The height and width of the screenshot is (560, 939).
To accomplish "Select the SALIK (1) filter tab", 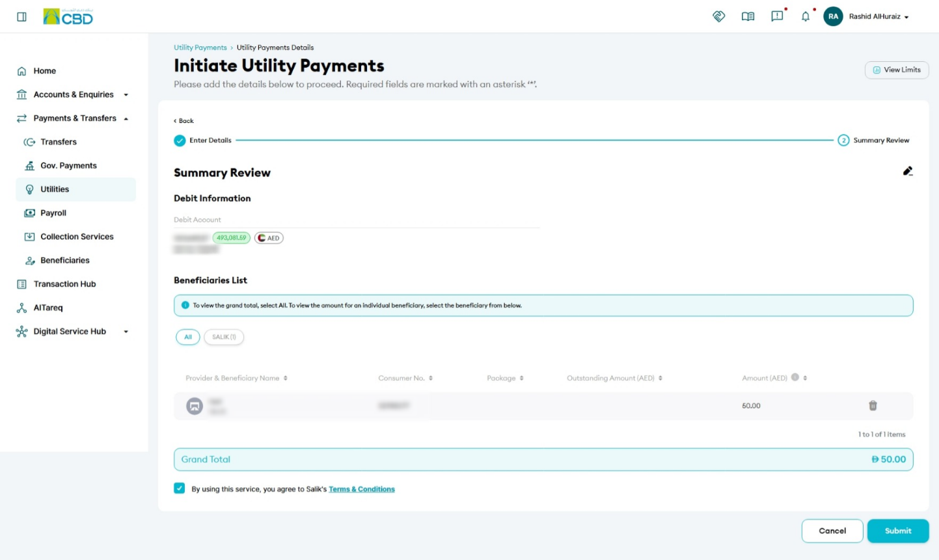I will 224,337.
